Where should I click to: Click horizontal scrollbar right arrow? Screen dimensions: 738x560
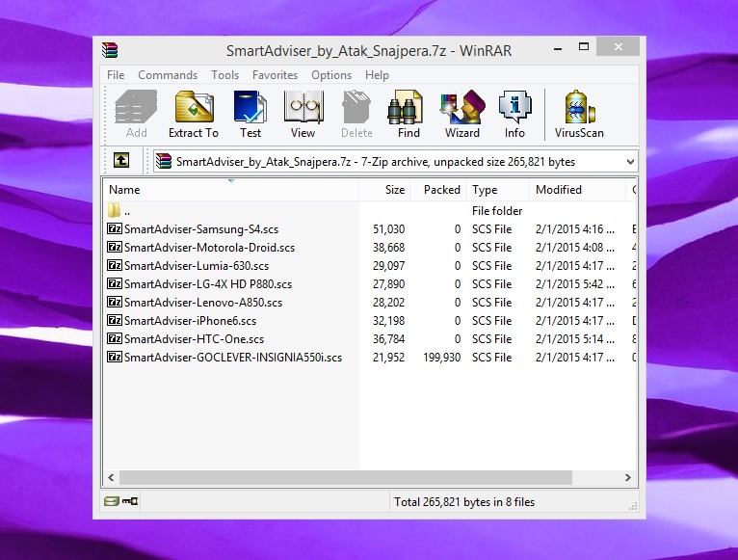(628, 477)
